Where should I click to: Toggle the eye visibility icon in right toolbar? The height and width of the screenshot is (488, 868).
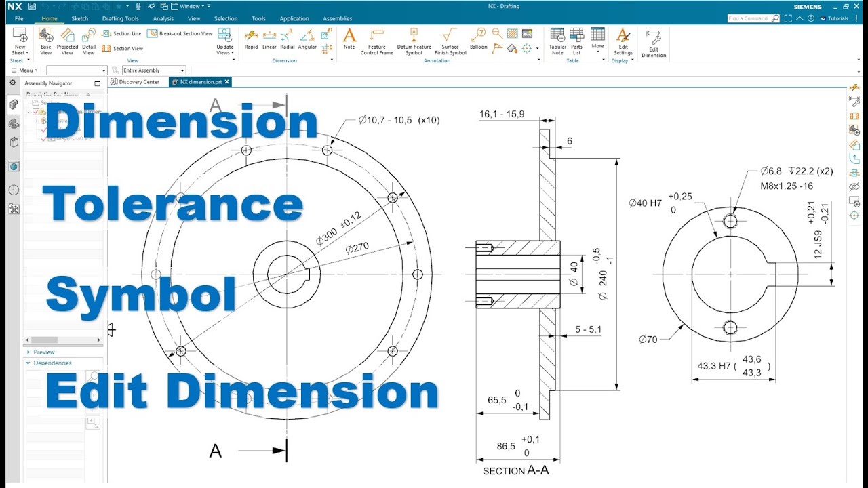pyautogui.click(x=854, y=186)
